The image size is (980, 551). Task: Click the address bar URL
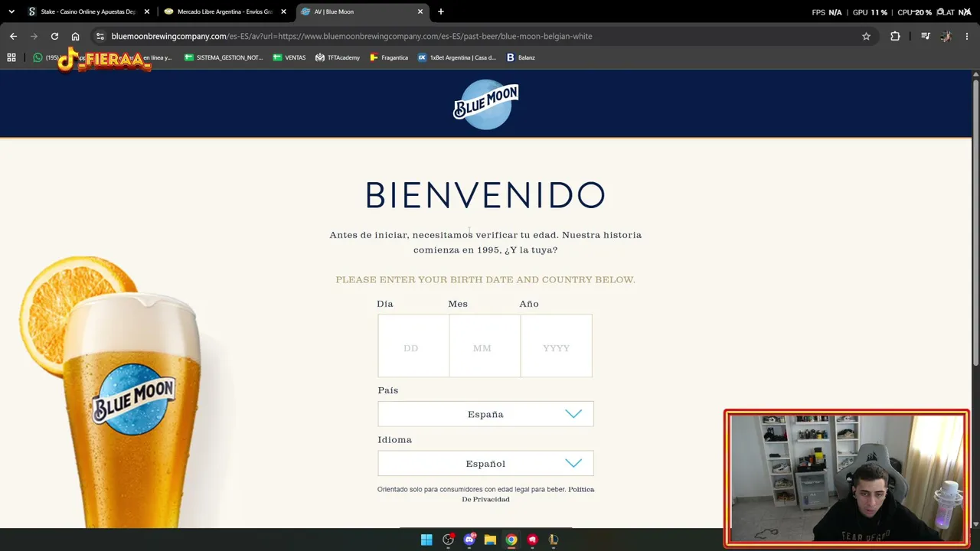(351, 36)
